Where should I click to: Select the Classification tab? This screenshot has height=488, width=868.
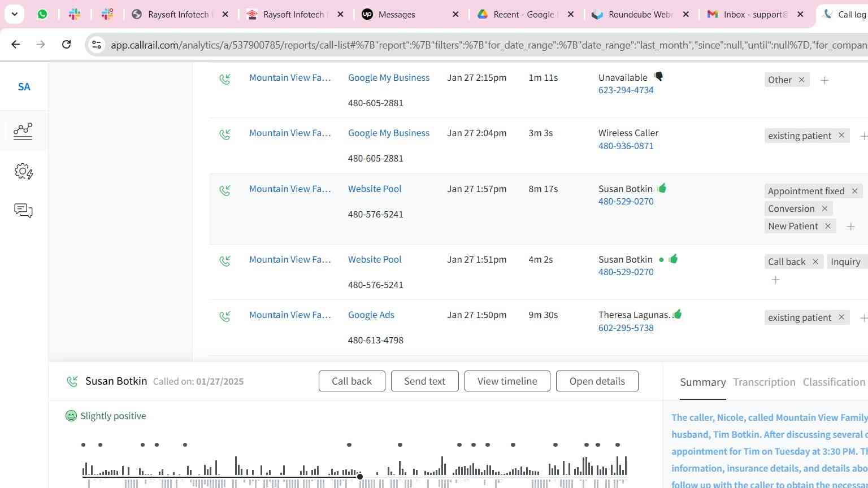pyautogui.click(x=834, y=382)
